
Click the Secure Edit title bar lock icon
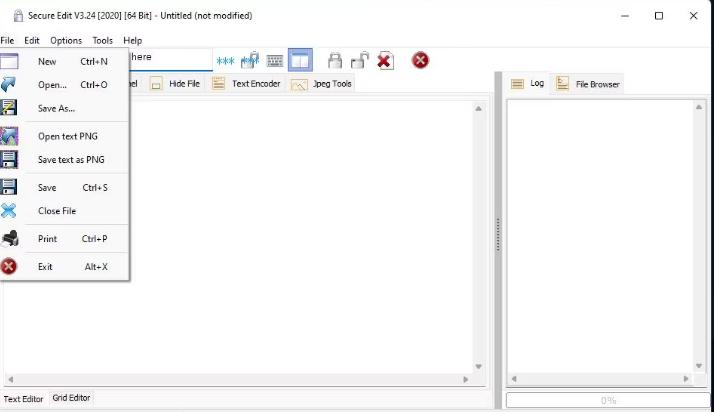[18, 16]
